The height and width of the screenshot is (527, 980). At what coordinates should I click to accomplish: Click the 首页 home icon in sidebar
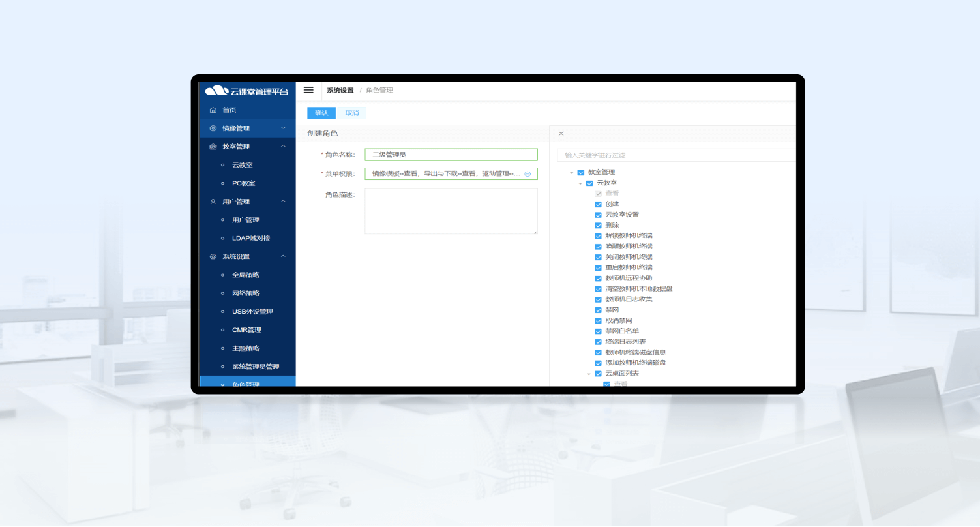pos(213,110)
